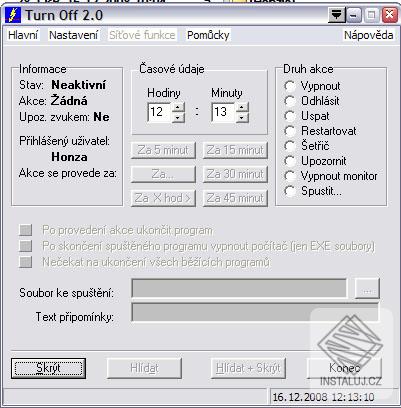
Task: Open the Hlavní menu
Action: 23,35
